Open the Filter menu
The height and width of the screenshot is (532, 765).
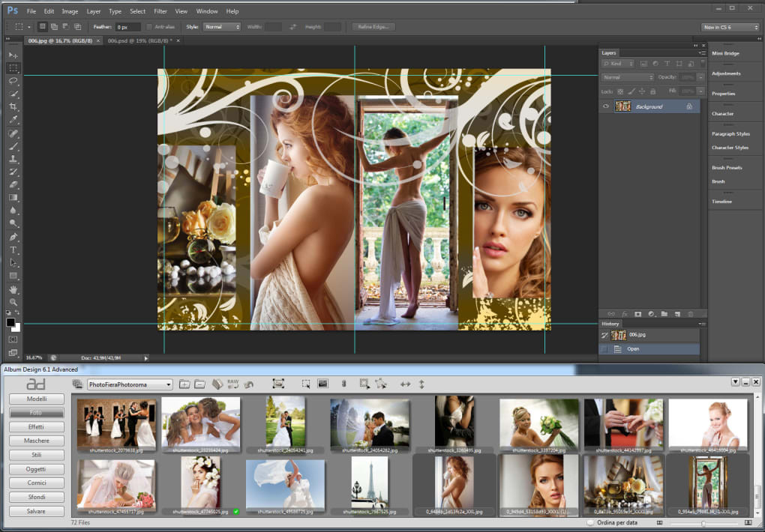point(160,11)
